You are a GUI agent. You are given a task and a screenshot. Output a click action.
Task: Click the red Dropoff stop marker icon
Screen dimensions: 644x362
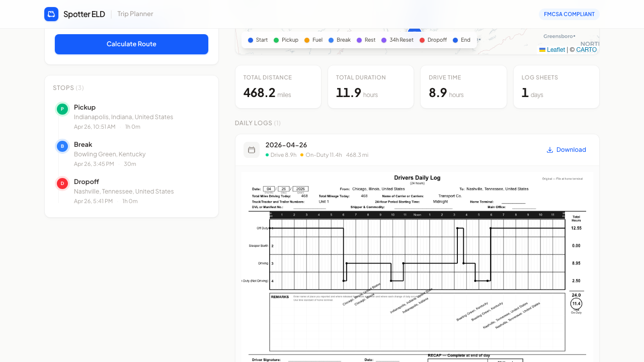click(x=62, y=184)
